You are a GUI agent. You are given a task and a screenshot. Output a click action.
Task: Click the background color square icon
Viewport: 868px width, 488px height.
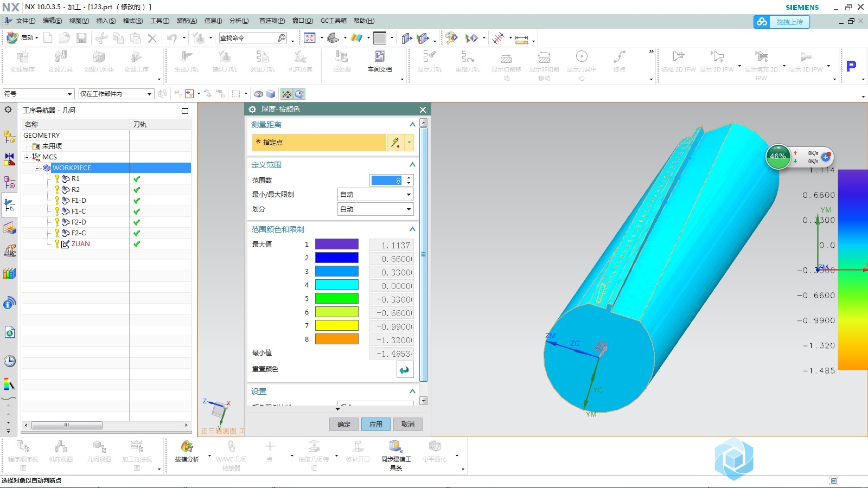click(380, 38)
